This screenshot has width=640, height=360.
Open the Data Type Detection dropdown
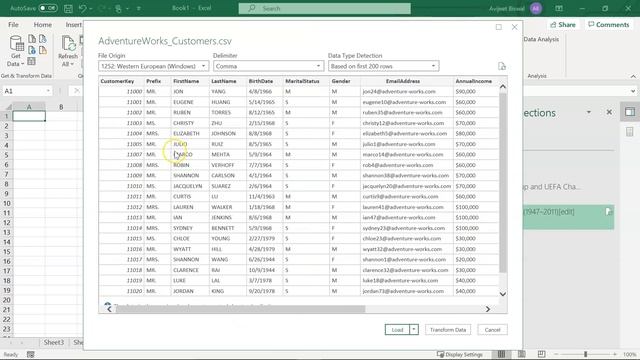point(383,66)
